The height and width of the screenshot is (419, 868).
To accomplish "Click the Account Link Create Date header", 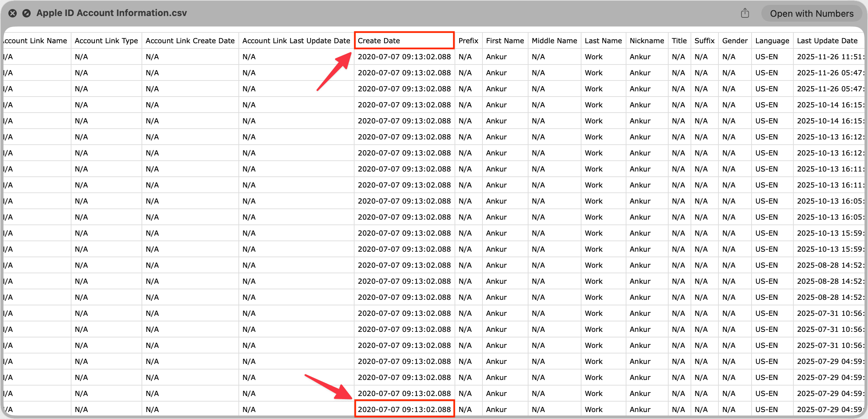I will click(x=190, y=40).
